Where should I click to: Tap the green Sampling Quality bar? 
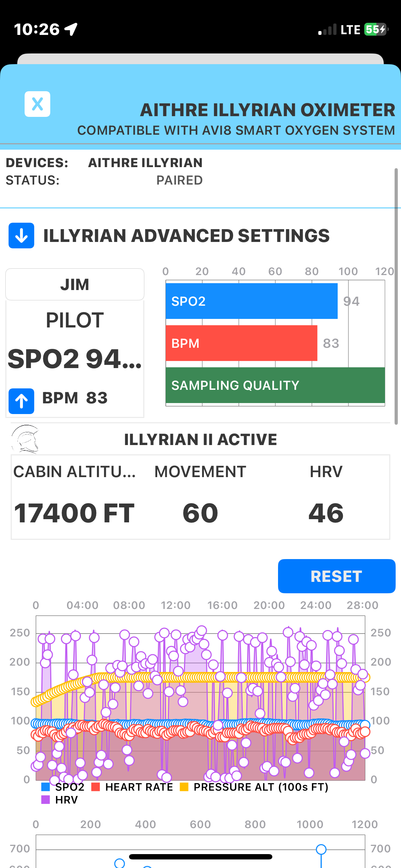coord(275,385)
